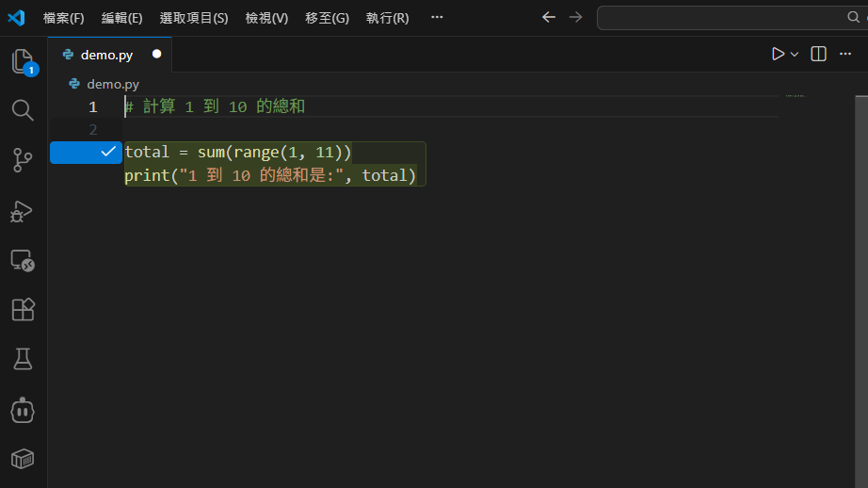Click unsaved dot on demo.py tab
The width and height of the screenshot is (868, 488).
pyautogui.click(x=156, y=55)
